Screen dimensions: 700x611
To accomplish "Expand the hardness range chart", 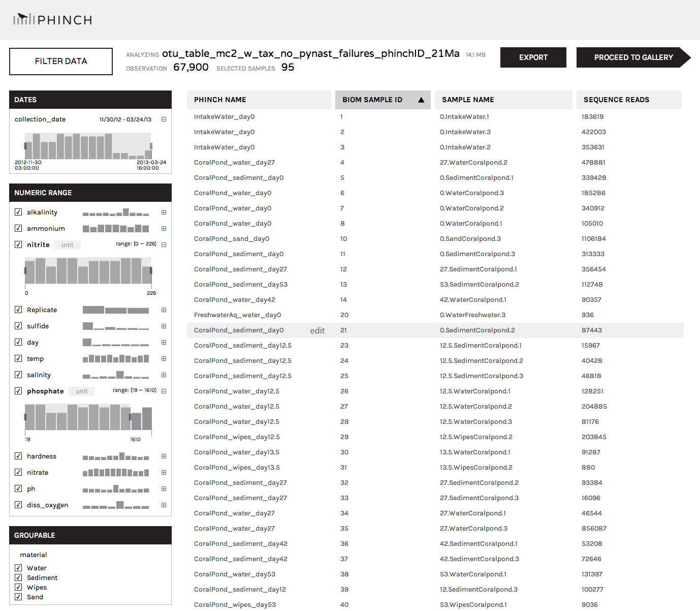I will (x=164, y=456).
